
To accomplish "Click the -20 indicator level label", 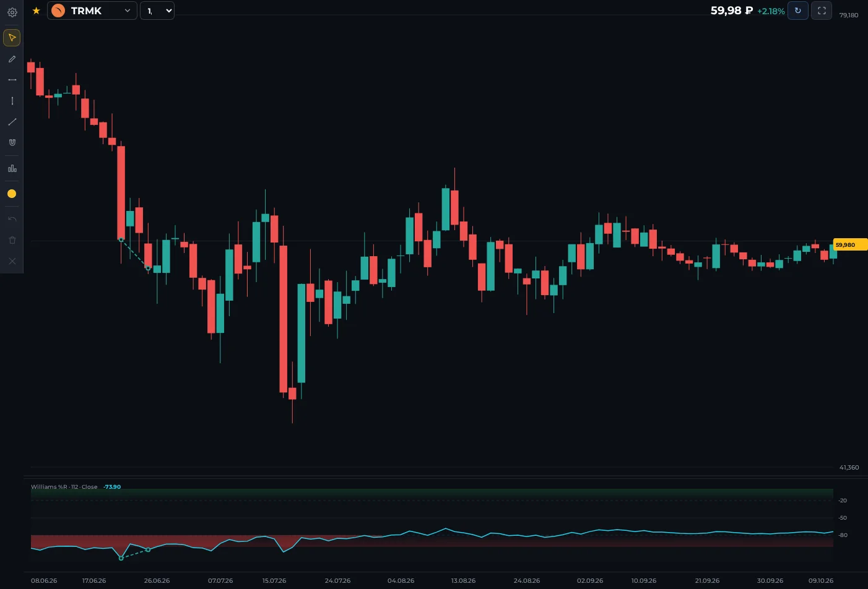I will pyautogui.click(x=843, y=501).
